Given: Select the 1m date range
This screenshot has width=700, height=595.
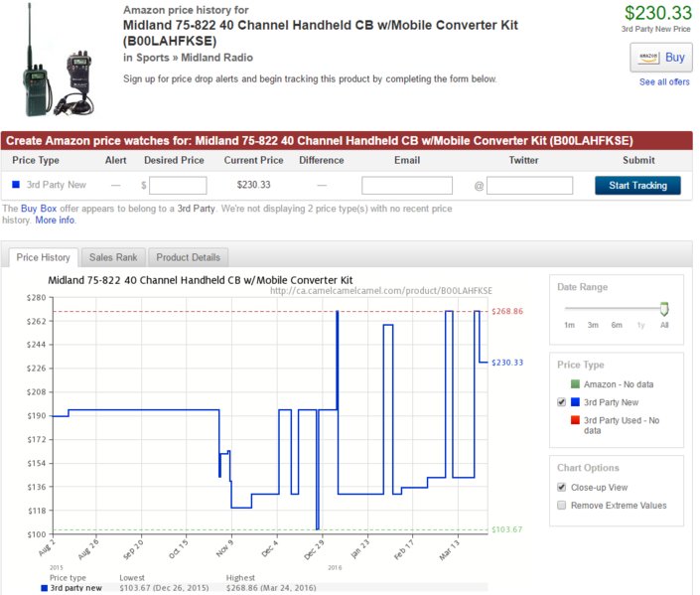Looking at the screenshot, I should coord(569,325).
